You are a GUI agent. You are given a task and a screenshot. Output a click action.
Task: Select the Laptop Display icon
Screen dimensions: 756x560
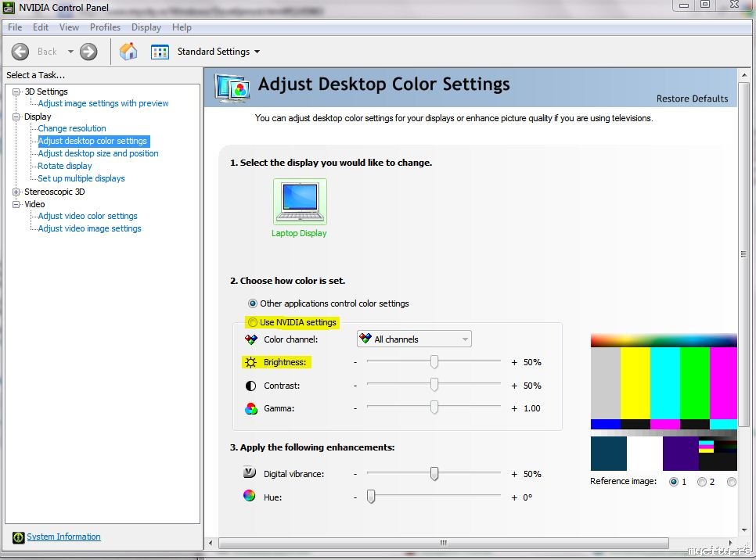click(300, 202)
